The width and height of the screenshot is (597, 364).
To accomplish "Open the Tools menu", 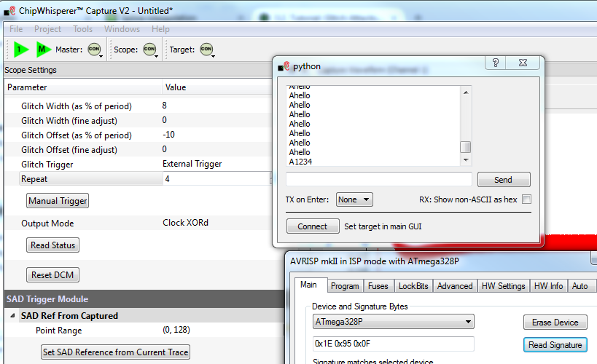I will pos(82,29).
